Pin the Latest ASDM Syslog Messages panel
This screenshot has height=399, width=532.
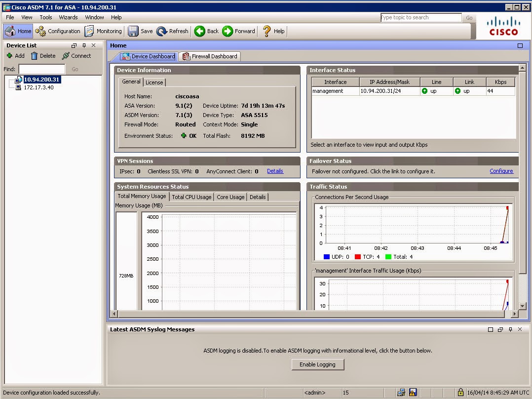(x=509, y=329)
